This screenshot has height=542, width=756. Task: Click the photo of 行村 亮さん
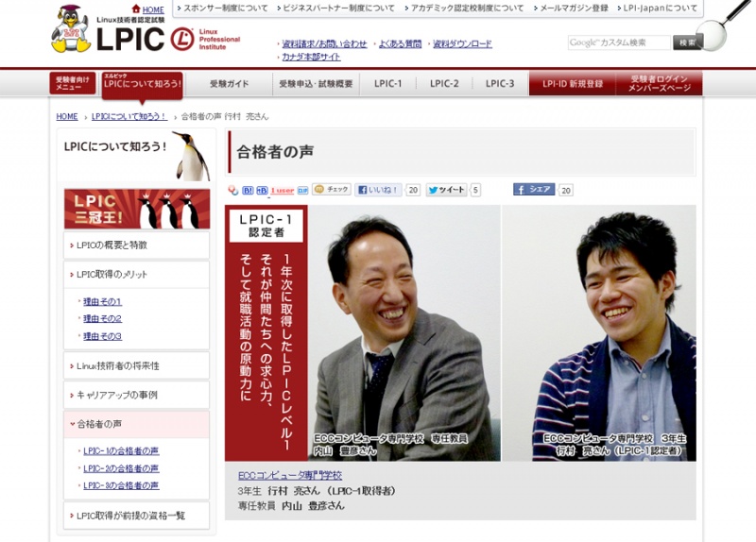click(x=599, y=333)
